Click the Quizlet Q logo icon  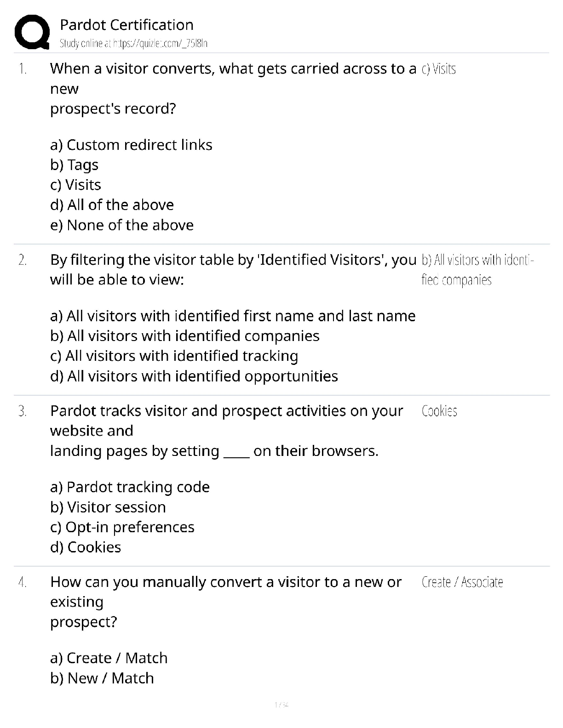click(x=32, y=32)
